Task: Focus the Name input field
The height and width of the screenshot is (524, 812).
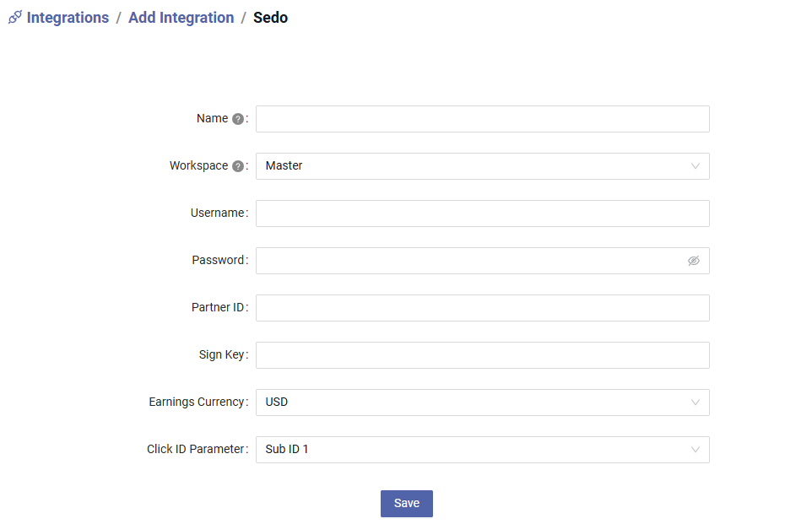Action: pos(483,119)
